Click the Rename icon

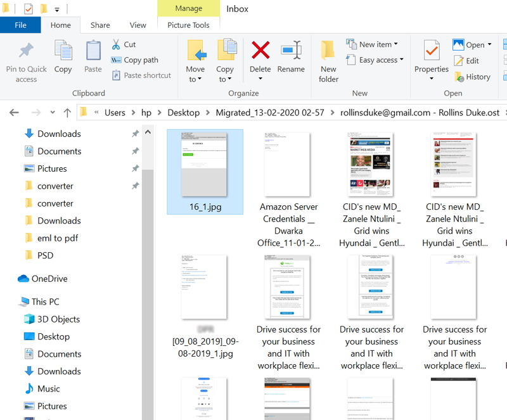291,50
